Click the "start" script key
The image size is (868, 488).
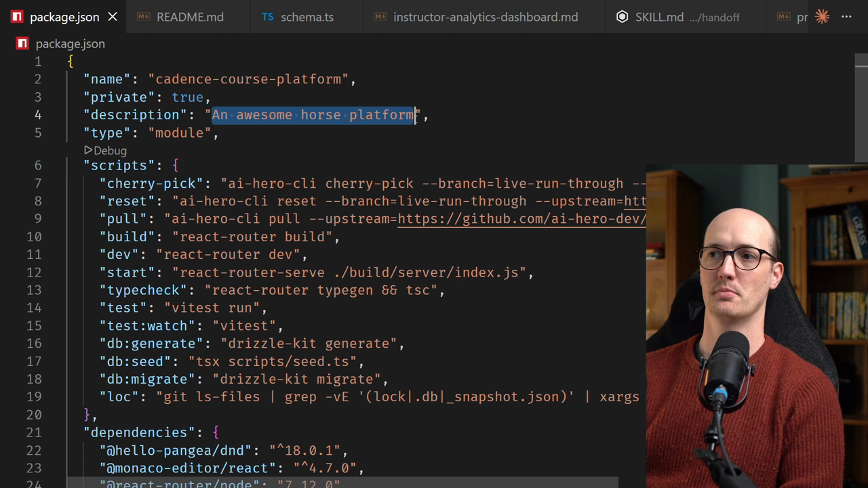coord(127,272)
